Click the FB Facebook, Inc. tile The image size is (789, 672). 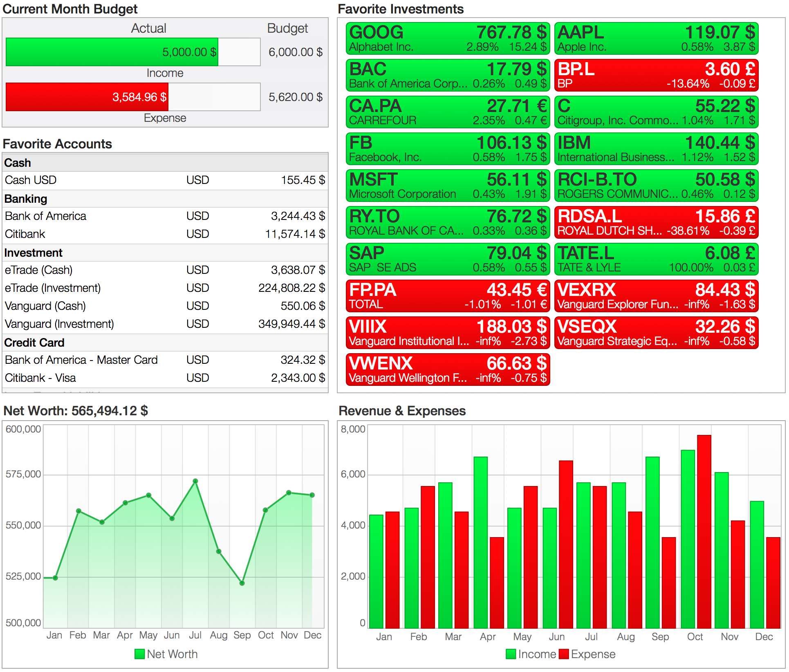(448, 149)
